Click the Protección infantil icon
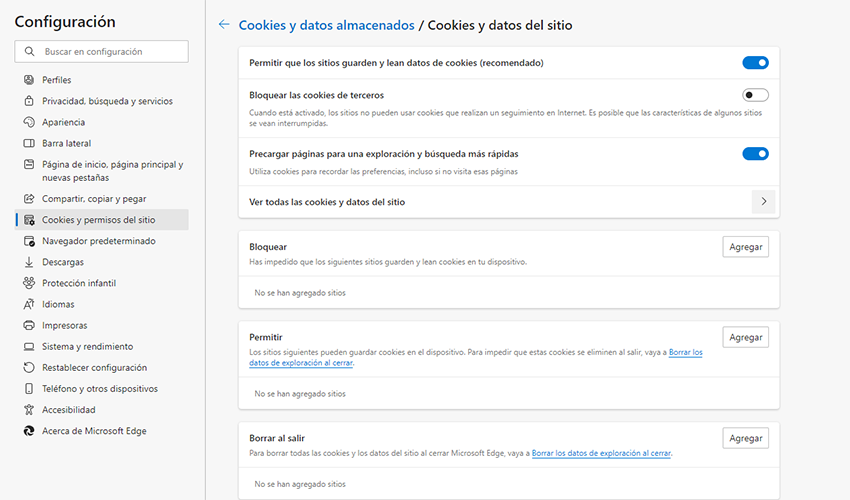This screenshot has height=500, width=850. (29, 283)
